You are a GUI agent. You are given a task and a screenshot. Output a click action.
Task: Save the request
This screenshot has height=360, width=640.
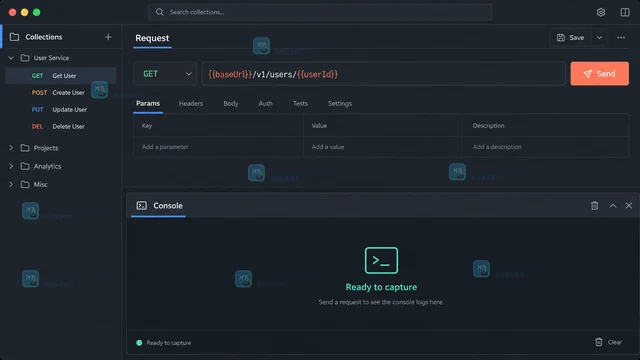coord(571,38)
